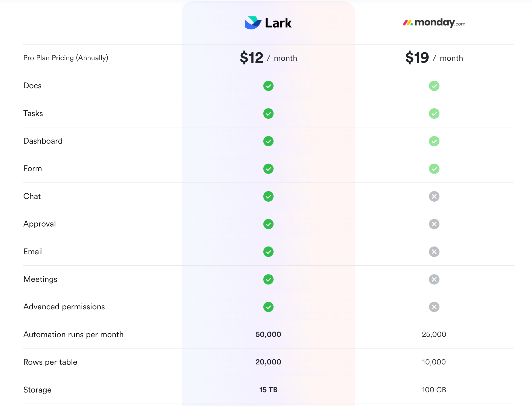Click monday.com's checkmark in Form row
This screenshot has height=406, width=532.
point(434,169)
